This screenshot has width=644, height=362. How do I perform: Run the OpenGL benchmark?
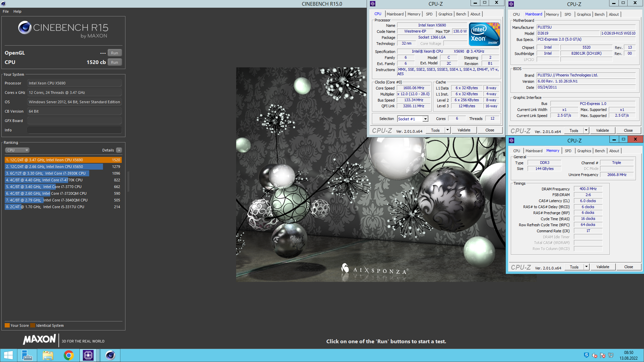tap(114, 53)
